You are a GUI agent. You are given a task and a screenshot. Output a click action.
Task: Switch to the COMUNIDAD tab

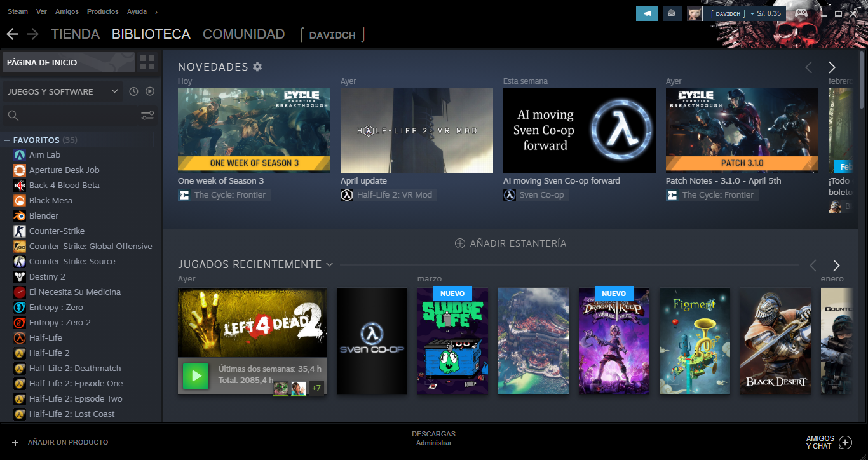[243, 34]
